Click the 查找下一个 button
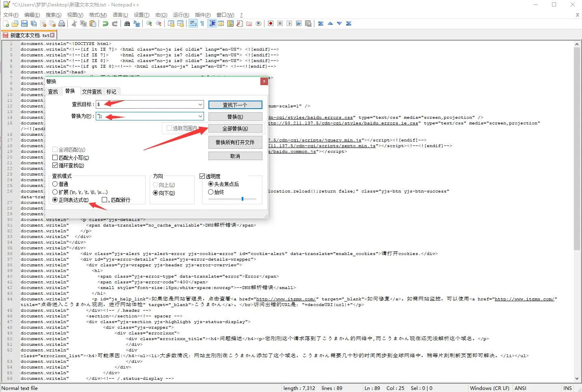Screen dimensions: 582x392 pyautogui.click(x=235, y=105)
